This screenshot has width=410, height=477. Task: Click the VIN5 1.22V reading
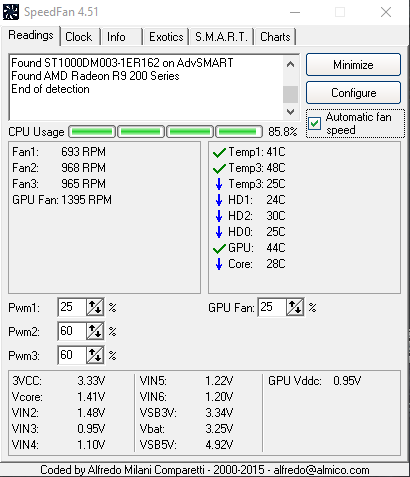(x=186, y=381)
